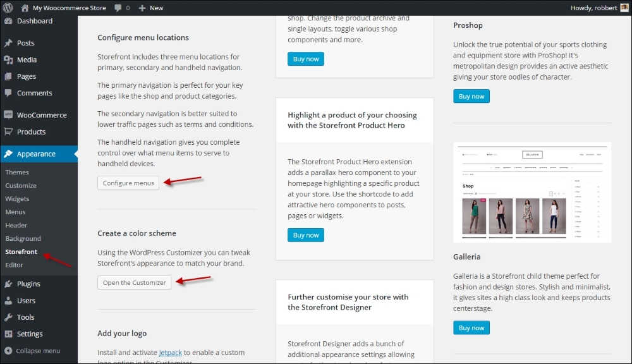Click the Settings sliders icon

[8, 334]
